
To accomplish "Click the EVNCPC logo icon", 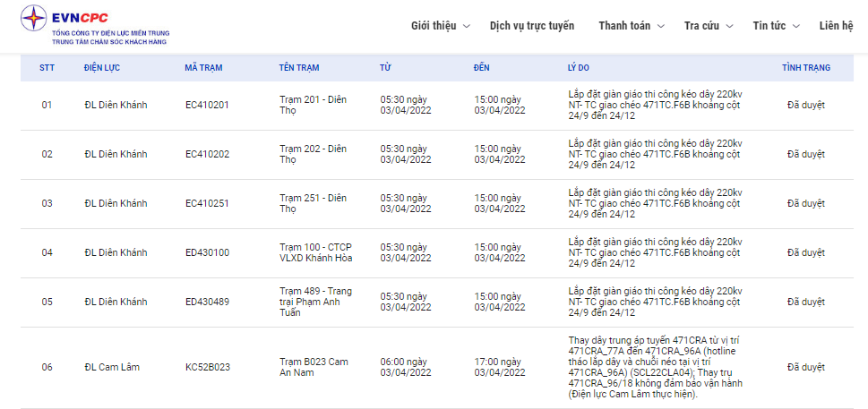I will click(36, 20).
